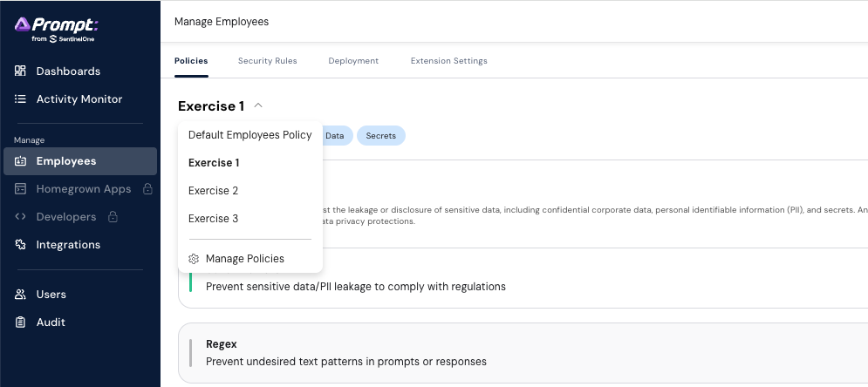868x387 pixels.
Task: Choose Exercise 2 in policy list
Action: (x=214, y=191)
